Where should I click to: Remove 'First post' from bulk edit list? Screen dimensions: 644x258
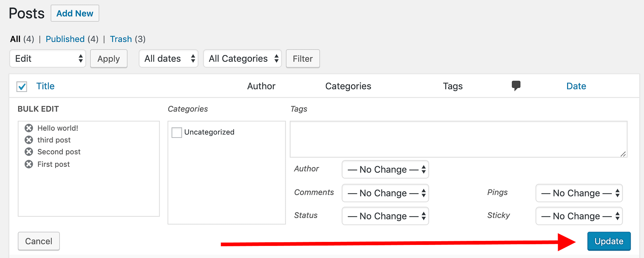29,164
